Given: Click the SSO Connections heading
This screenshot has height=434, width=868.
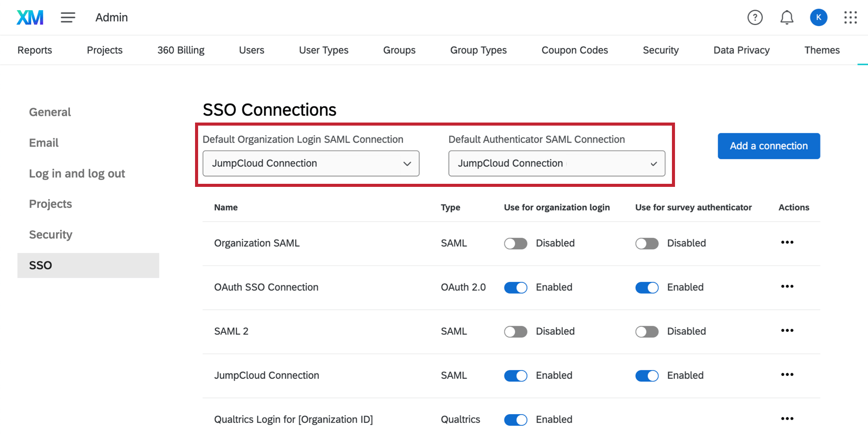Looking at the screenshot, I should [270, 110].
